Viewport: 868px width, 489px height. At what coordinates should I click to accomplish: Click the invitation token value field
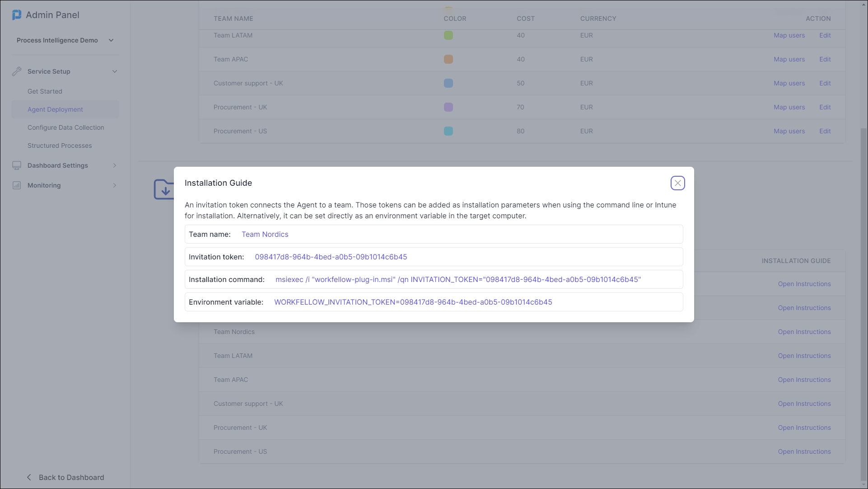pos(331,257)
